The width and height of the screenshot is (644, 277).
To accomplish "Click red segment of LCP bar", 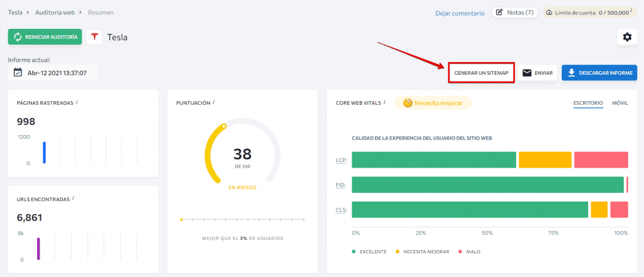I will coord(601,160).
